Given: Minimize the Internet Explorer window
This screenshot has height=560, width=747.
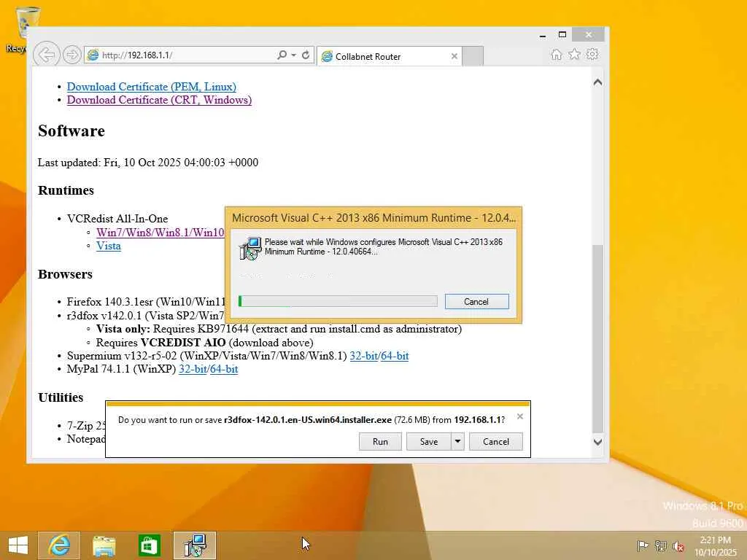Looking at the screenshot, I should click(543, 35).
